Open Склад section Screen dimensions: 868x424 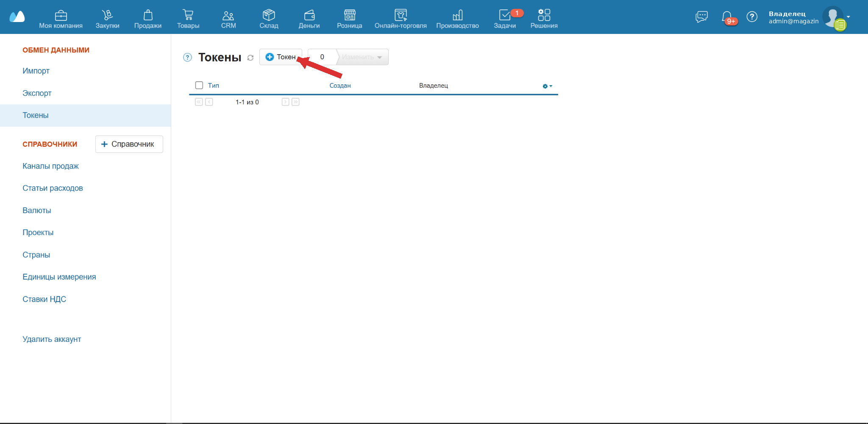pyautogui.click(x=269, y=19)
